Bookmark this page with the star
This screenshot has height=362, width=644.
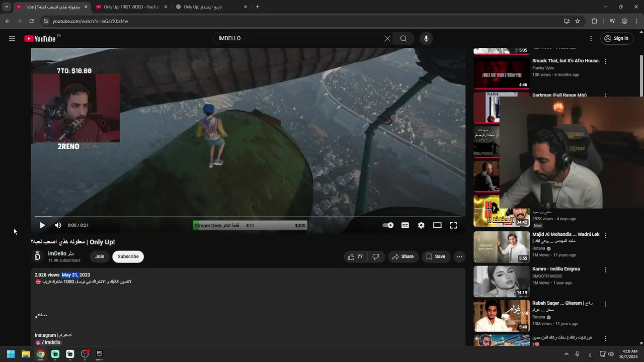[578, 21]
